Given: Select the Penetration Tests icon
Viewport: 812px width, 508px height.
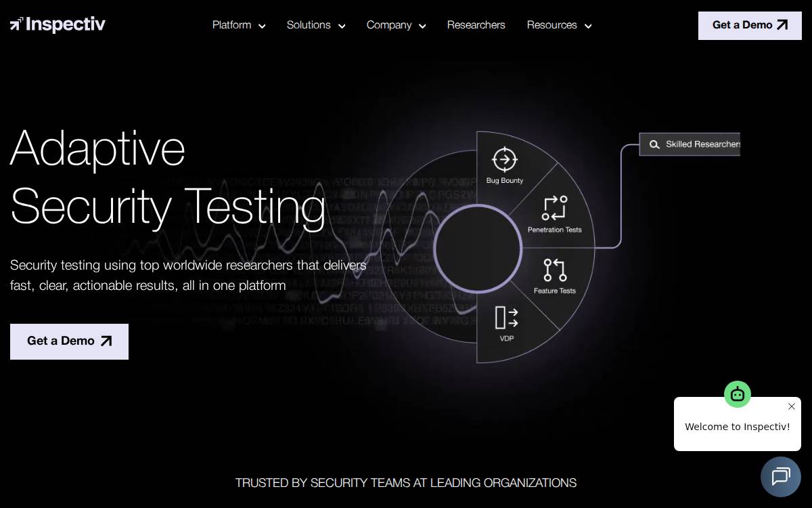Looking at the screenshot, I should pos(555,208).
